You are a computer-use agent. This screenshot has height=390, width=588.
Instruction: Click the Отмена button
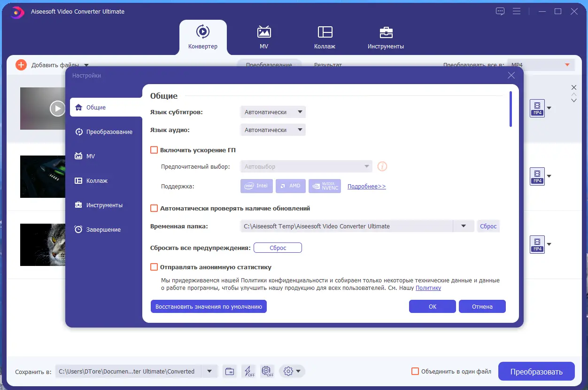482,306
